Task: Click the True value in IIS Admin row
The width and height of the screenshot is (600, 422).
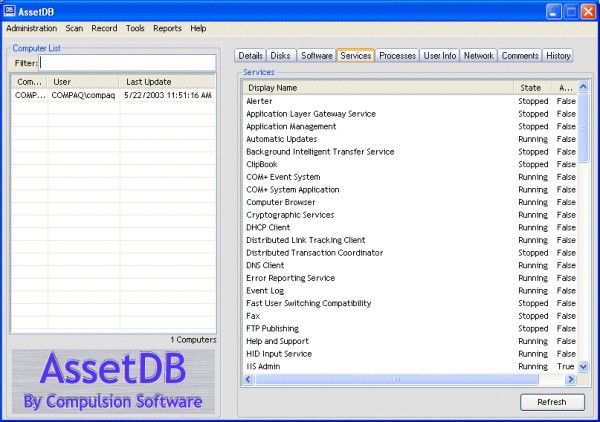Action: point(566,366)
